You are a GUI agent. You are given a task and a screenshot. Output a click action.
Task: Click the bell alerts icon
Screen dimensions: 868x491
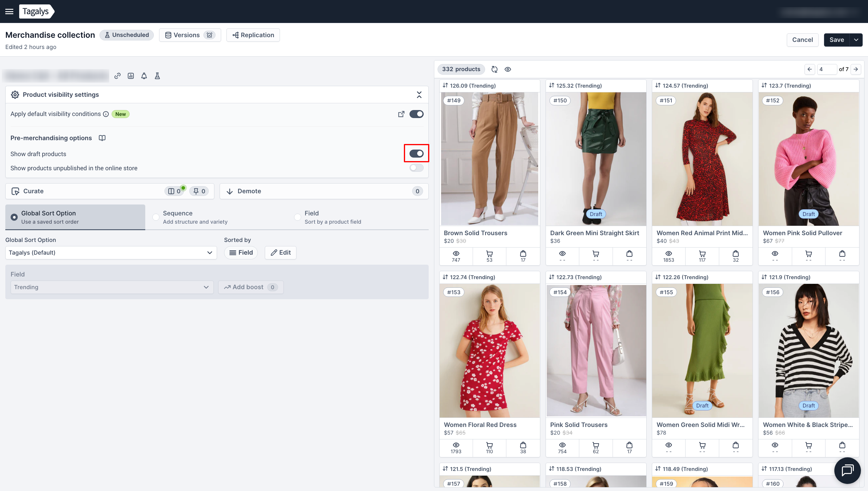click(x=144, y=76)
